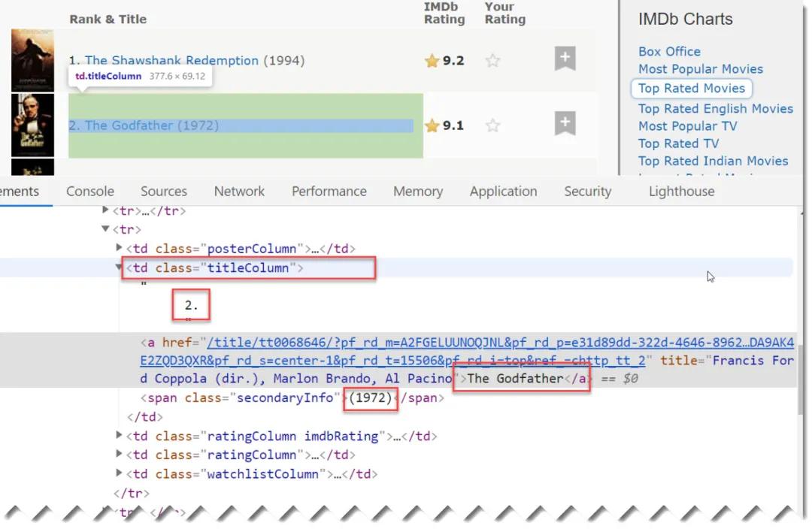
Task: Collapse the titleColumn td element
Action: pyautogui.click(x=119, y=267)
